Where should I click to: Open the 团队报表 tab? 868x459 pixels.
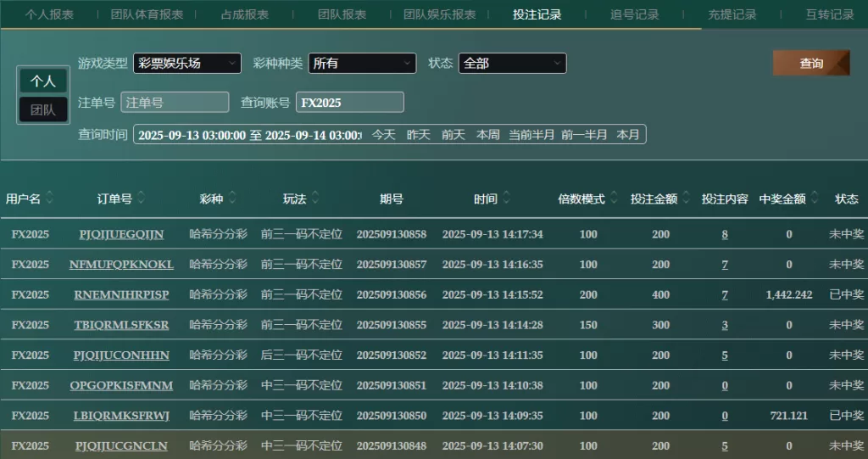point(342,14)
